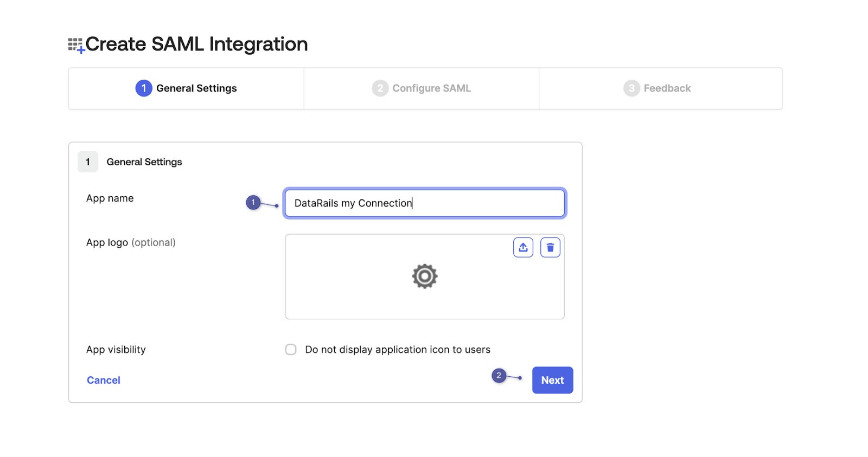Click the Cancel link

[x=104, y=380]
